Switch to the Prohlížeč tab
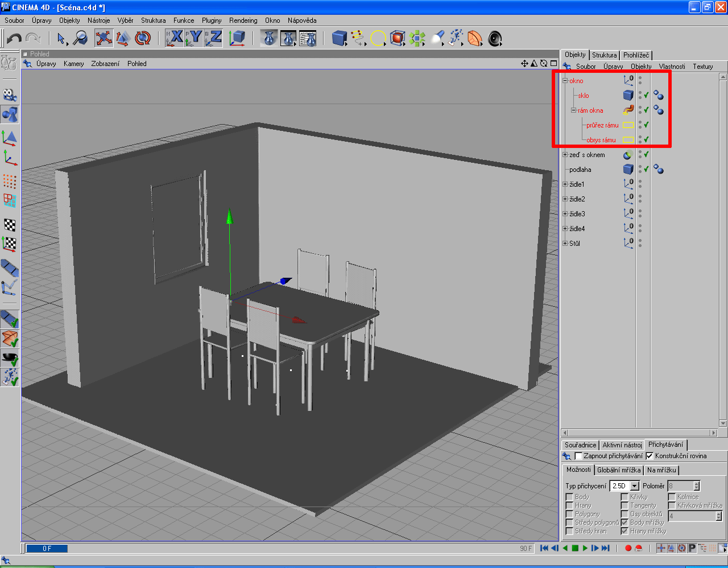 coord(635,55)
